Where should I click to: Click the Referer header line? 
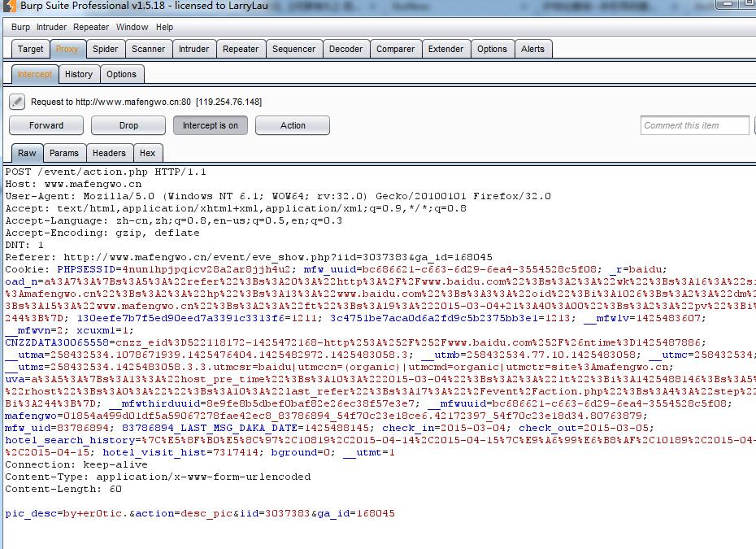[249, 257]
